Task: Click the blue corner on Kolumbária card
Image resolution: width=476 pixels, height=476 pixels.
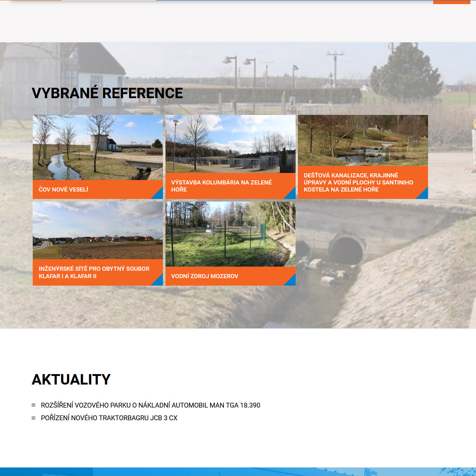Action: coord(292,195)
